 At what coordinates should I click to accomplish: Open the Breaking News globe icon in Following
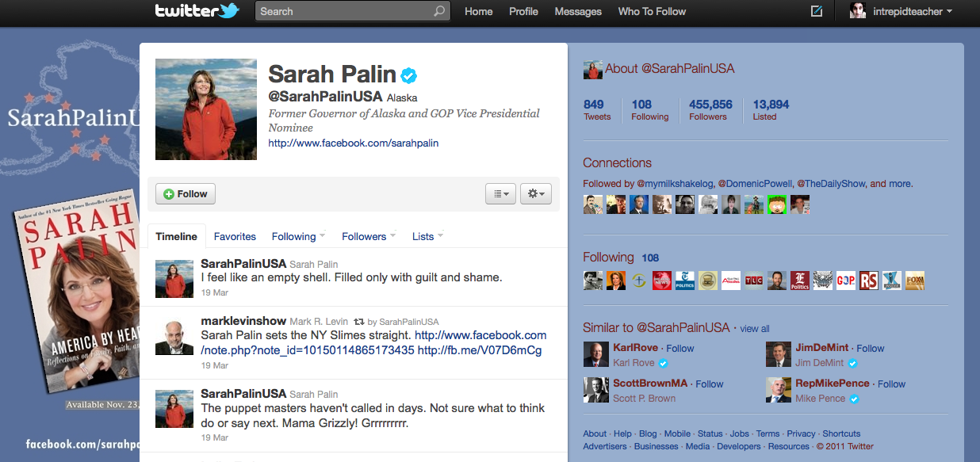click(662, 281)
